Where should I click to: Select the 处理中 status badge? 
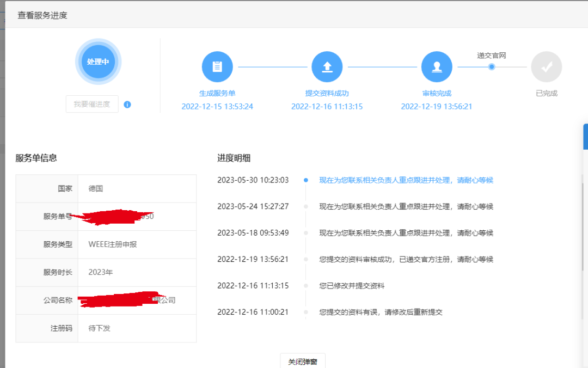pos(98,62)
